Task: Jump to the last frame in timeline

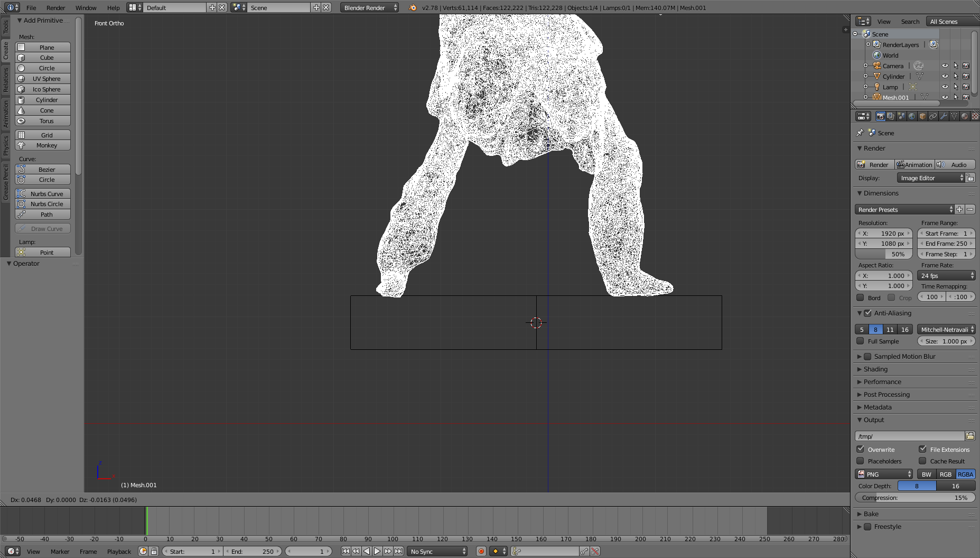Action: pyautogui.click(x=398, y=551)
